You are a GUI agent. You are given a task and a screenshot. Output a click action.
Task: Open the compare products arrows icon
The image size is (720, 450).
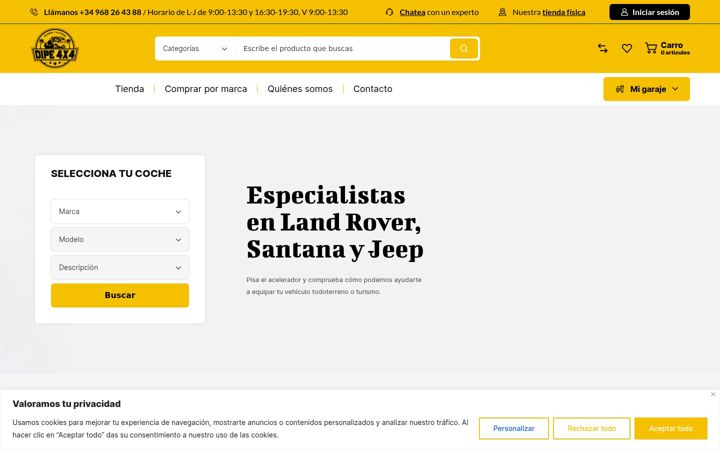pos(603,48)
